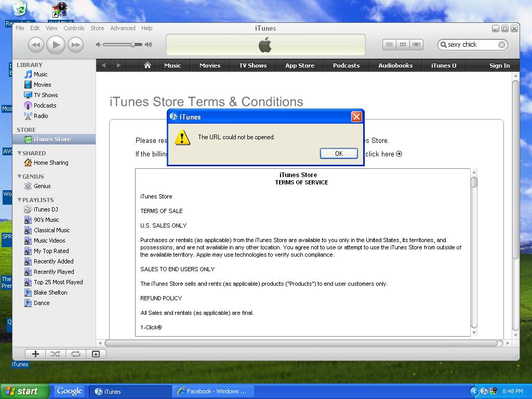This screenshot has height=399, width=532.
Task: Open the Help menu
Action: 147,28
